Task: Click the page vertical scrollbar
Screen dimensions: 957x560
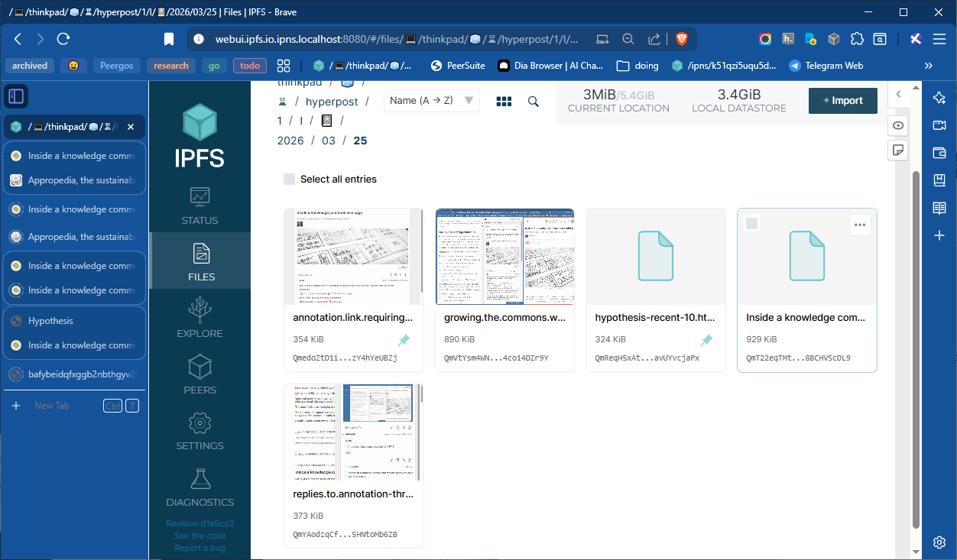Action: 916,344
